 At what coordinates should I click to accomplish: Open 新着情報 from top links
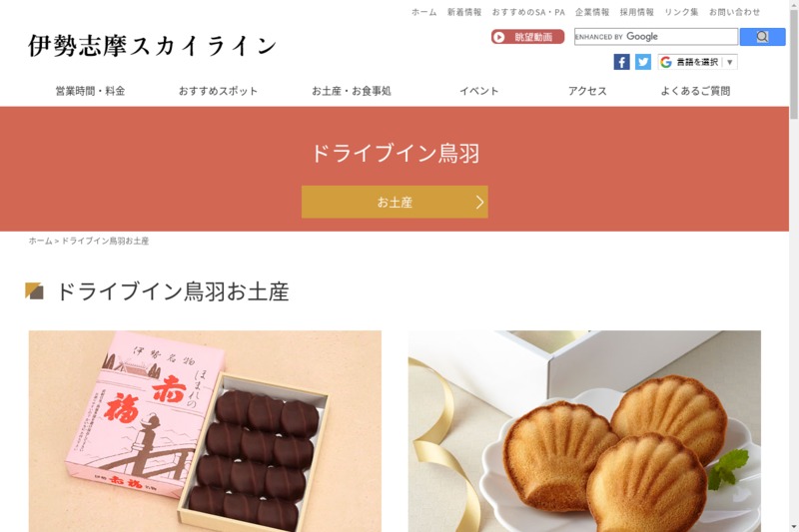464,12
